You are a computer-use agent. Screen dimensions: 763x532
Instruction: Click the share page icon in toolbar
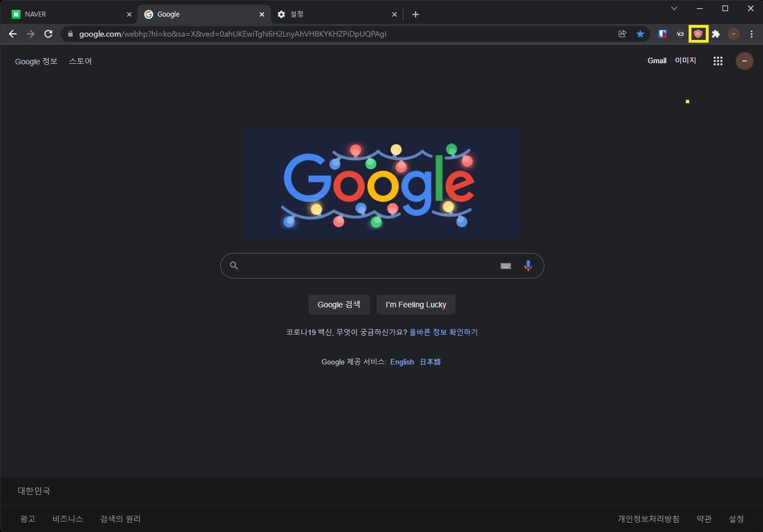[x=622, y=34]
